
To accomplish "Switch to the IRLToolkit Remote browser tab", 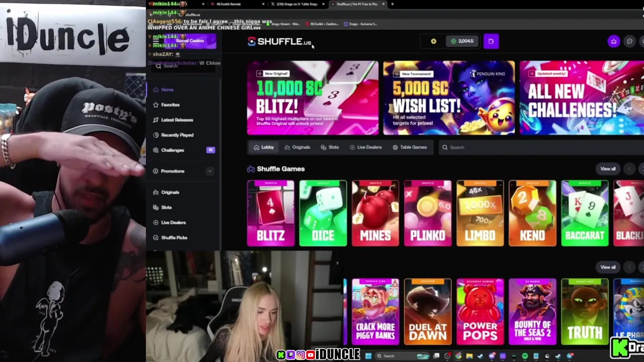I will click(236, 4).
